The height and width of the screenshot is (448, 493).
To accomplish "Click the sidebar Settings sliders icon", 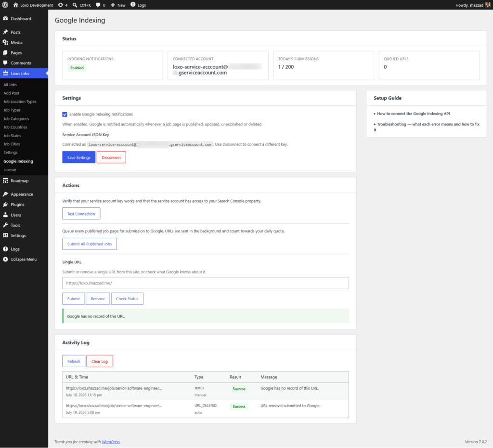I will tap(5, 235).
